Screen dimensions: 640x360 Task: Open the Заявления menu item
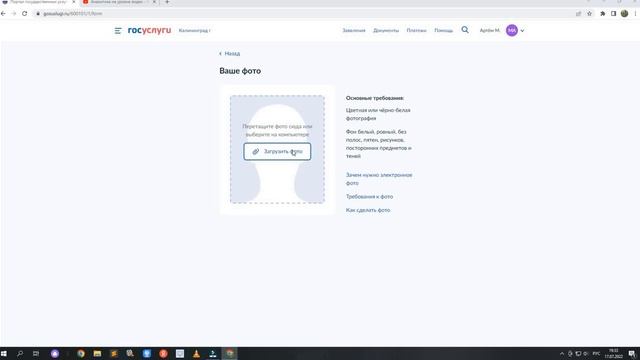coord(354,31)
